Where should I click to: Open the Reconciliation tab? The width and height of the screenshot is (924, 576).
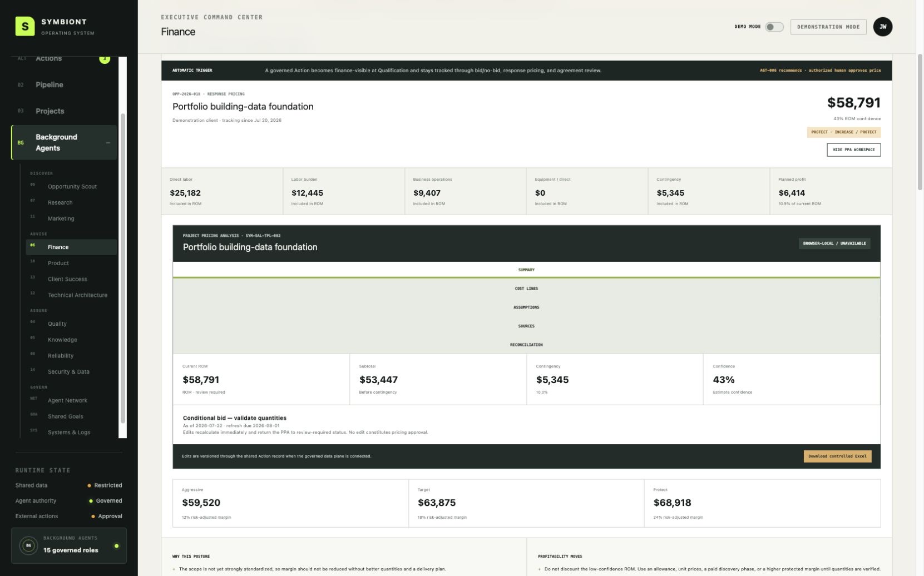click(x=526, y=345)
